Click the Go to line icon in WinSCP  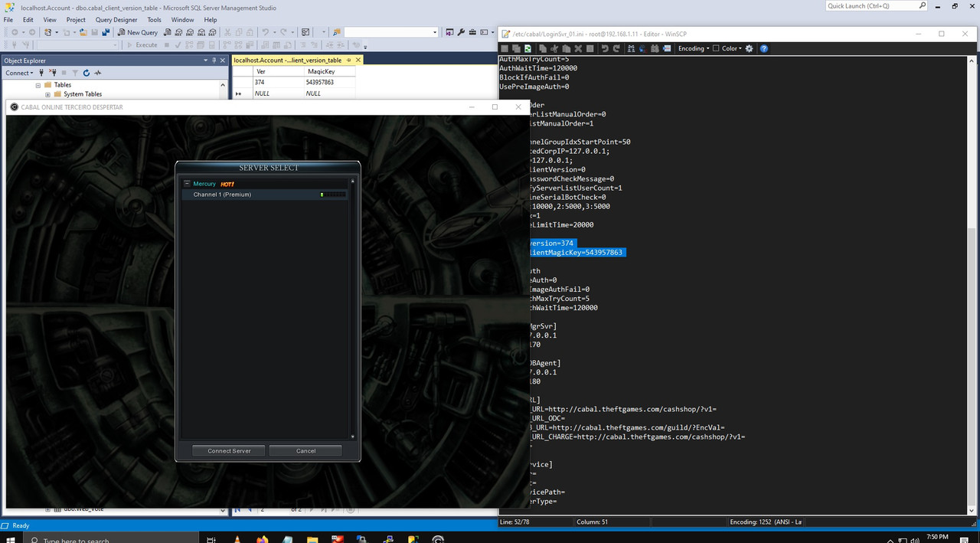pyautogui.click(x=667, y=48)
